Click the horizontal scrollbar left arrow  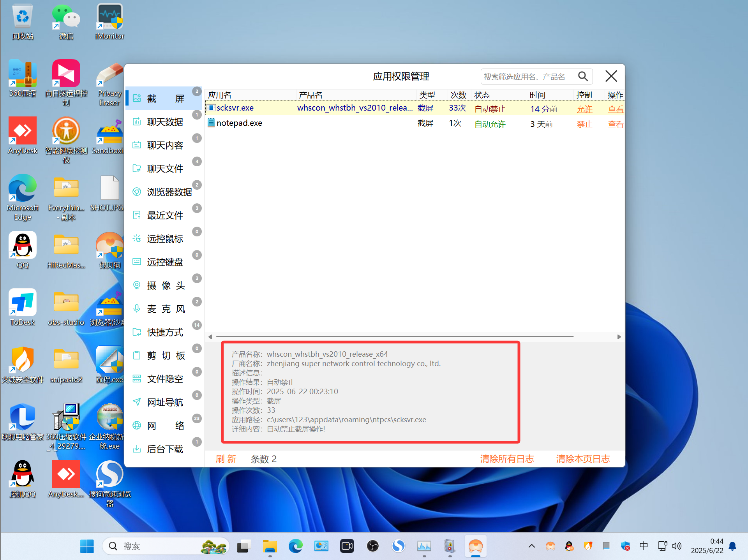(210, 337)
